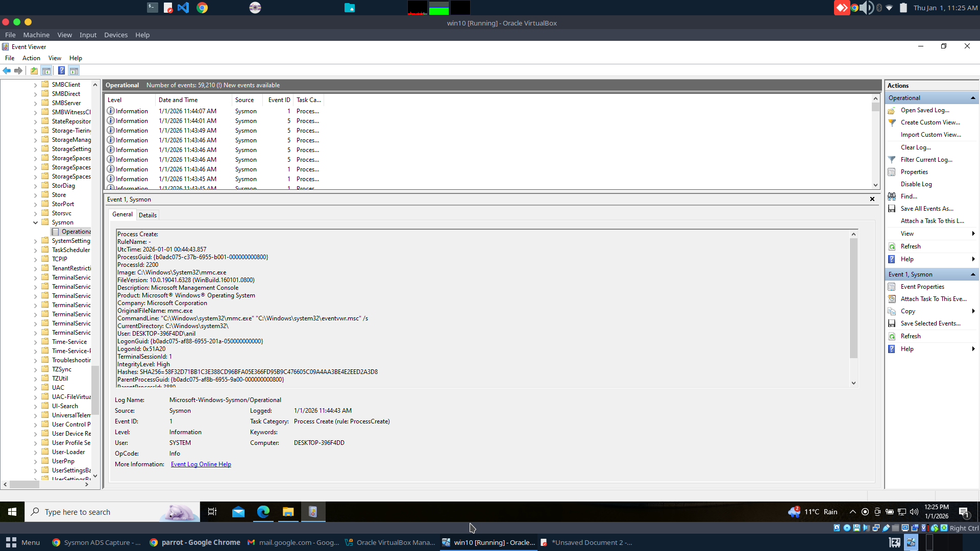Screen dimensions: 980x551
Task: Open Event Viewer's View menu
Action: [55, 58]
